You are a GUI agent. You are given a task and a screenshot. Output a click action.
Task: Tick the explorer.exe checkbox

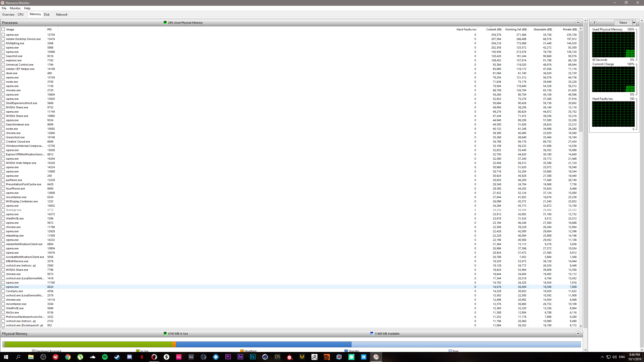(x=3, y=60)
